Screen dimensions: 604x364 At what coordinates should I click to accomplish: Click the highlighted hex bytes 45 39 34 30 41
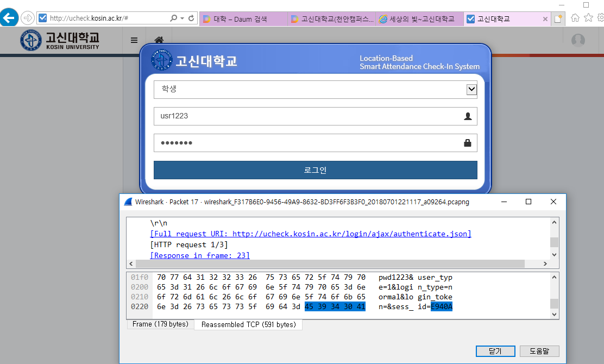pyautogui.click(x=335, y=306)
